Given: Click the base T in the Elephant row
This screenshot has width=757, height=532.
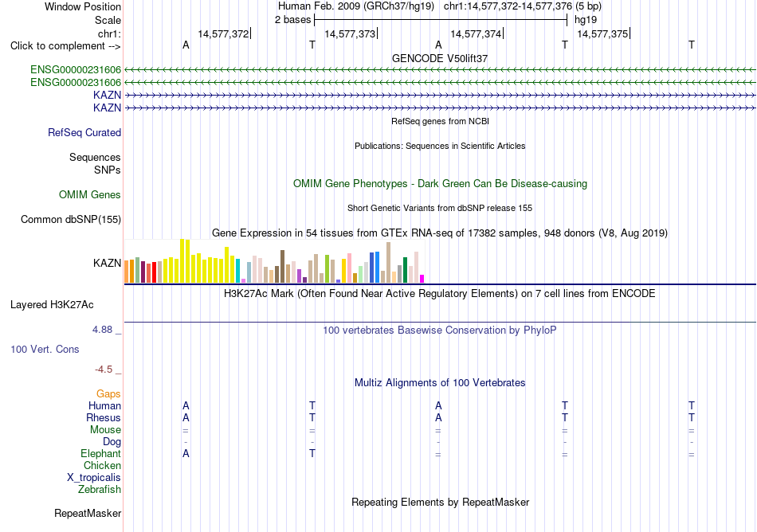Looking at the screenshot, I should tap(312, 454).
